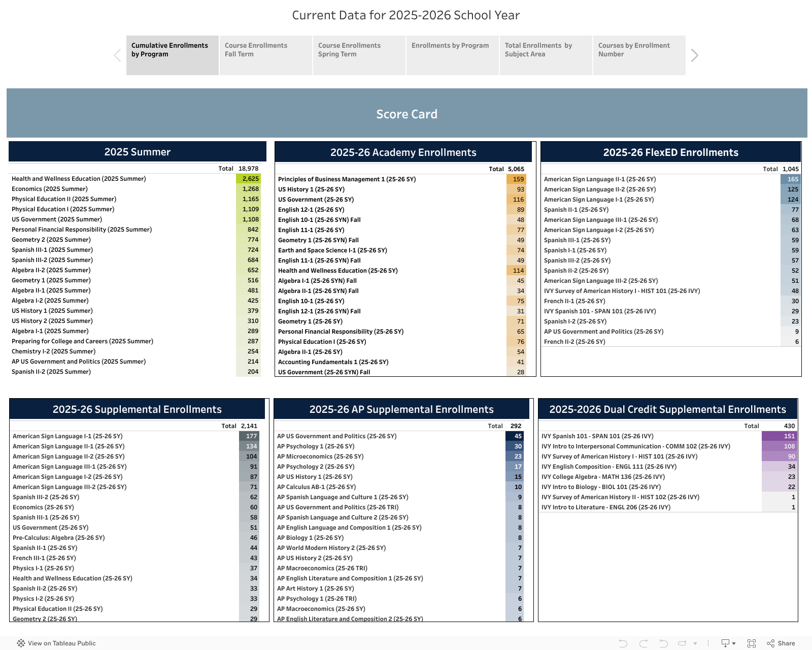Viewport: 812px width, 650px height.
Task: Click the Redo arrow icon
Action: click(644, 643)
